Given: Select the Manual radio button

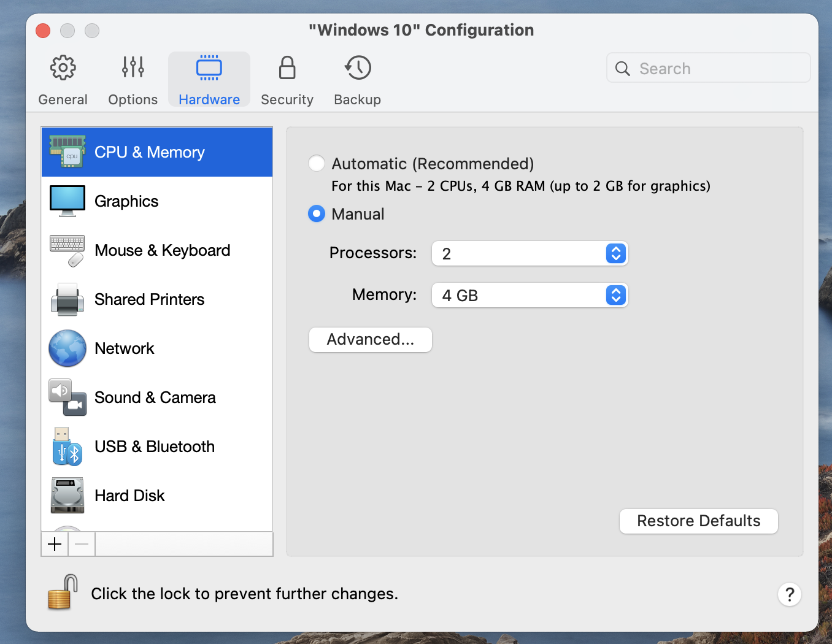Looking at the screenshot, I should point(317,214).
